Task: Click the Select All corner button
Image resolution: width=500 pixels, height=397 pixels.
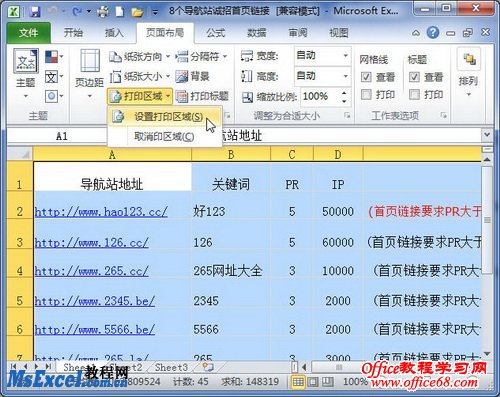Action: (20, 154)
